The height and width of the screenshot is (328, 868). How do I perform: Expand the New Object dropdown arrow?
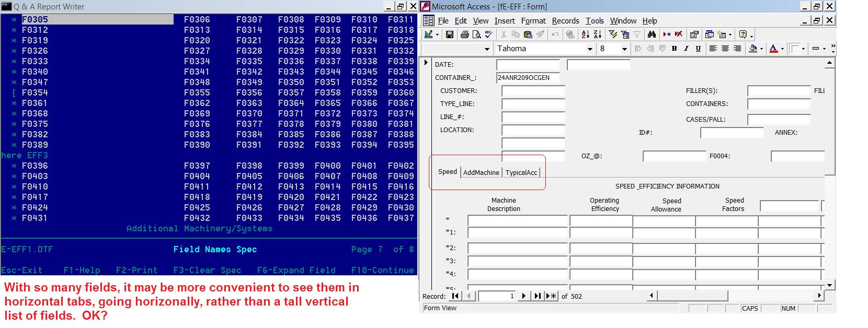730,35
